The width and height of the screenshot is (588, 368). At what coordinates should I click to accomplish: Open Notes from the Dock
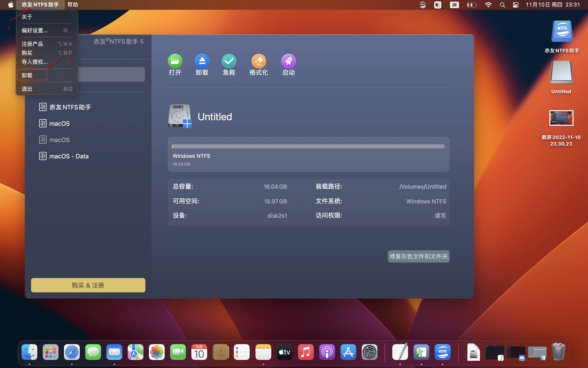(x=263, y=352)
